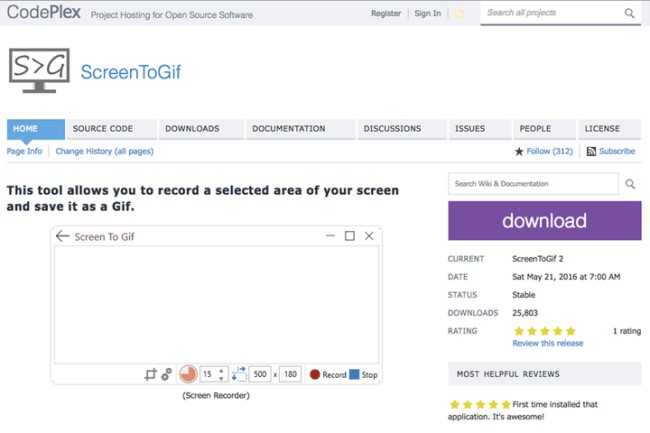
Task: Click the orange frame rate timer icon
Action: (188, 375)
